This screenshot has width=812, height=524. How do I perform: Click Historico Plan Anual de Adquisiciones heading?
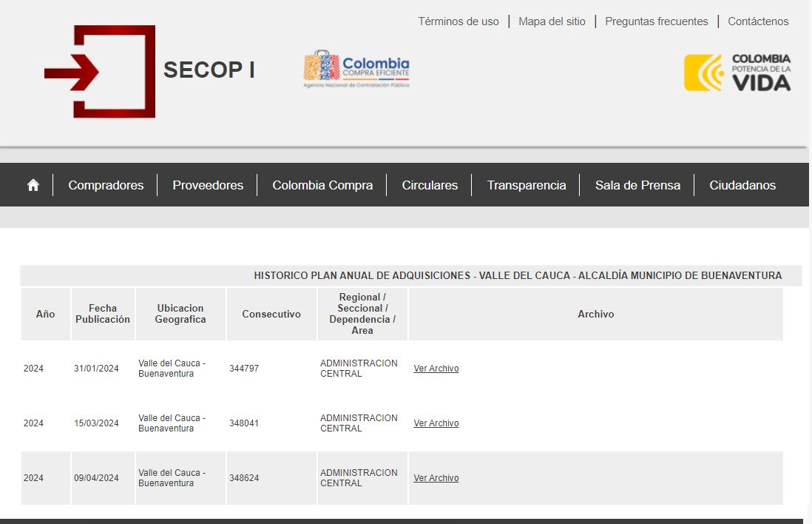point(518,276)
